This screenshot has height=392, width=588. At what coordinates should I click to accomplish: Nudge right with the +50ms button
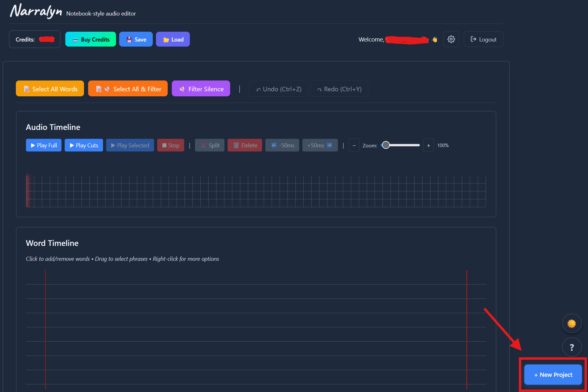[x=320, y=145]
